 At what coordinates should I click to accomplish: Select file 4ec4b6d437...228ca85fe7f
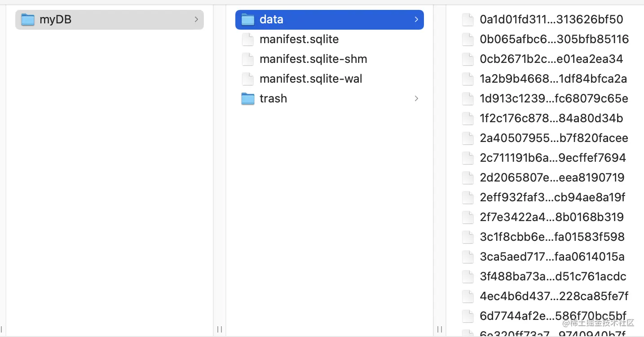tap(554, 297)
